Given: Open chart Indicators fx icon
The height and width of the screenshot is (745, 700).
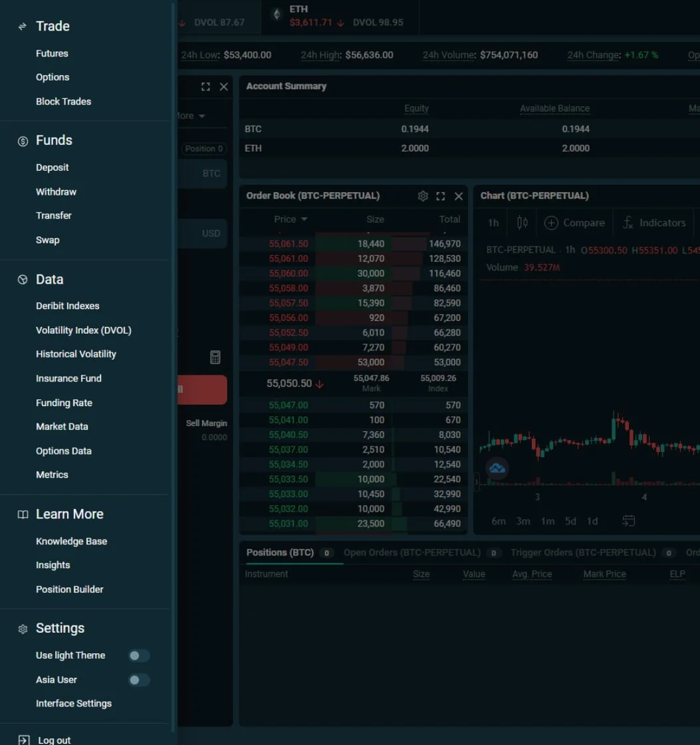Looking at the screenshot, I should coord(628,223).
